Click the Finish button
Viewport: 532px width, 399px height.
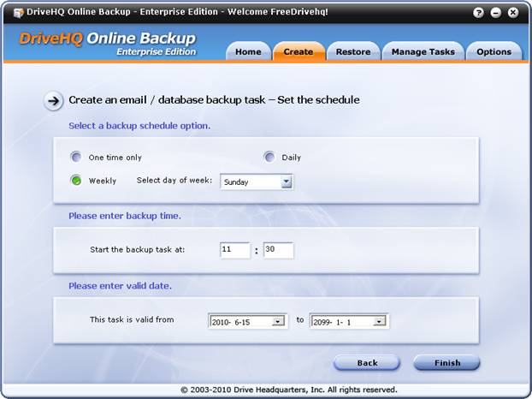point(446,363)
